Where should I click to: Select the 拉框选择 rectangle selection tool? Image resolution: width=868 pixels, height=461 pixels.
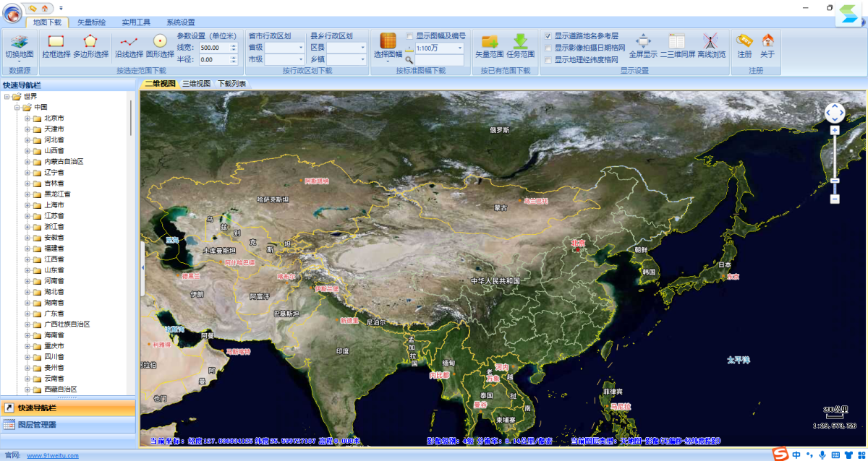coord(56,47)
